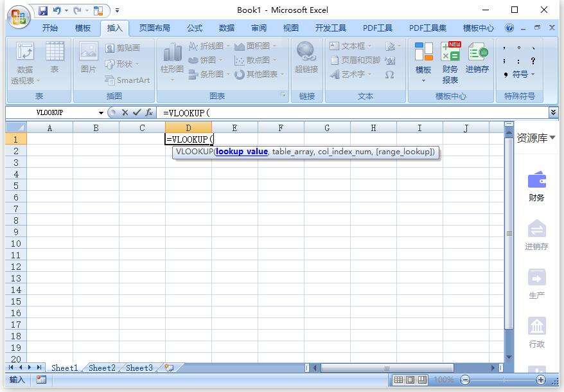Switch to 页面布局 ribbon tab
This screenshot has width=564, height=392.
[154, 28]
